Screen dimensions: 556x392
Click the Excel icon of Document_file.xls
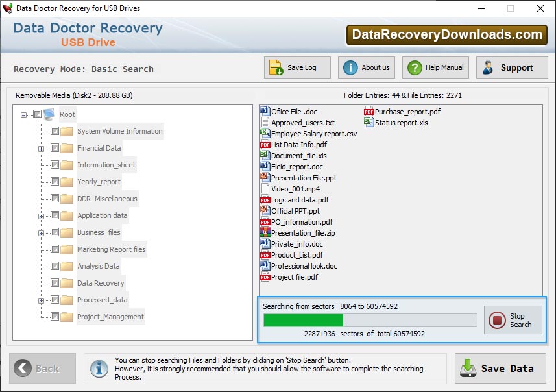265,155
